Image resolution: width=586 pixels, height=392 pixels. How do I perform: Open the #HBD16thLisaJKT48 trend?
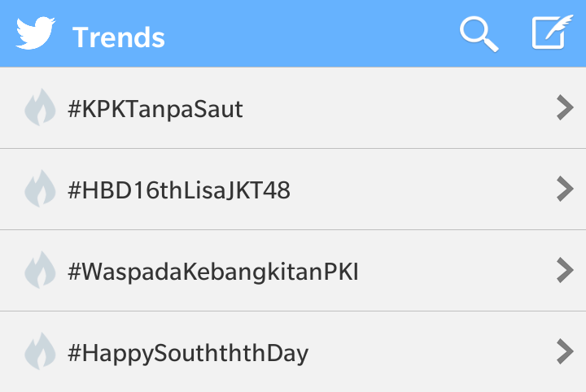point(179,190)
